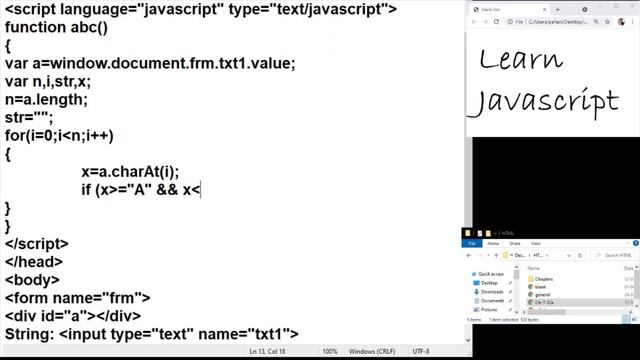Open Pictures in Quick access
The image size is (640, 360).
pyautogui.click(x=485, y=310)
